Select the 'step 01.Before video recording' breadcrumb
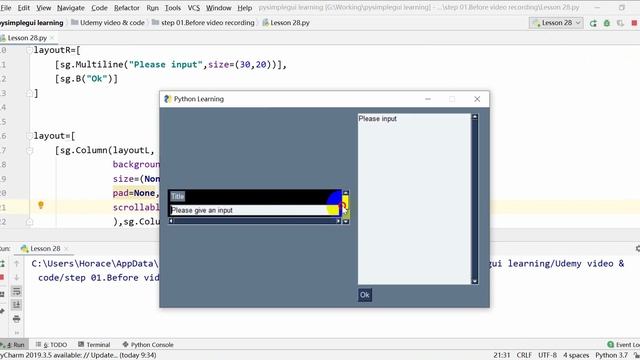This screenshot has width=640, height=360. point(203,23)
